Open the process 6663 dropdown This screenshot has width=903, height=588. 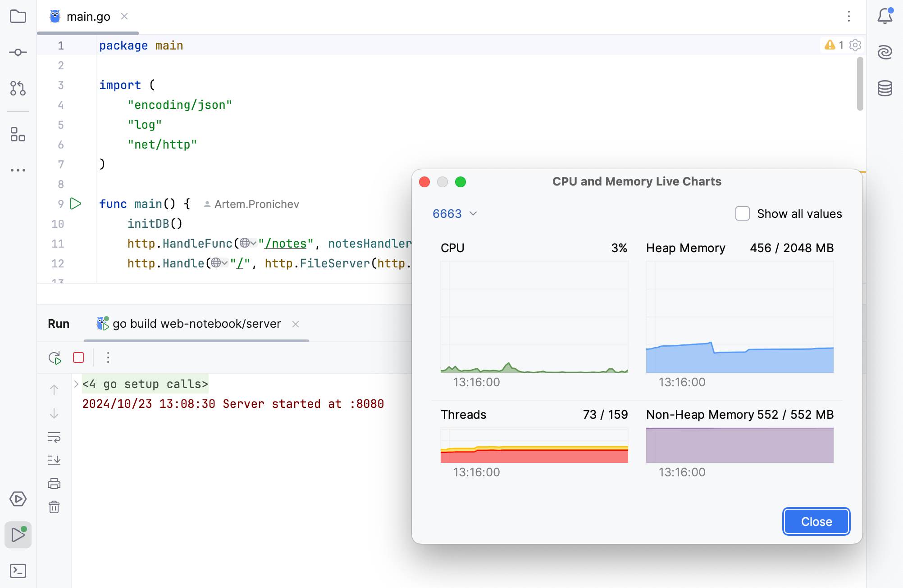pos(455,213)
